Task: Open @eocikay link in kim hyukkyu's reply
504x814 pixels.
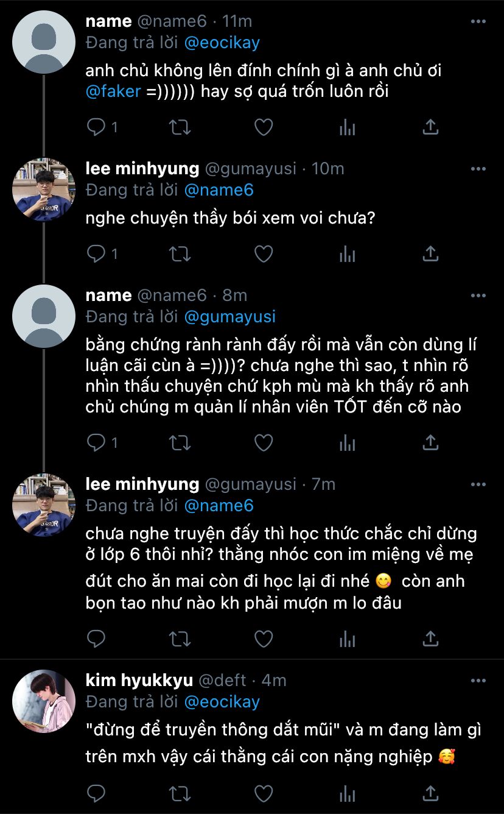Action: (222, 702)
